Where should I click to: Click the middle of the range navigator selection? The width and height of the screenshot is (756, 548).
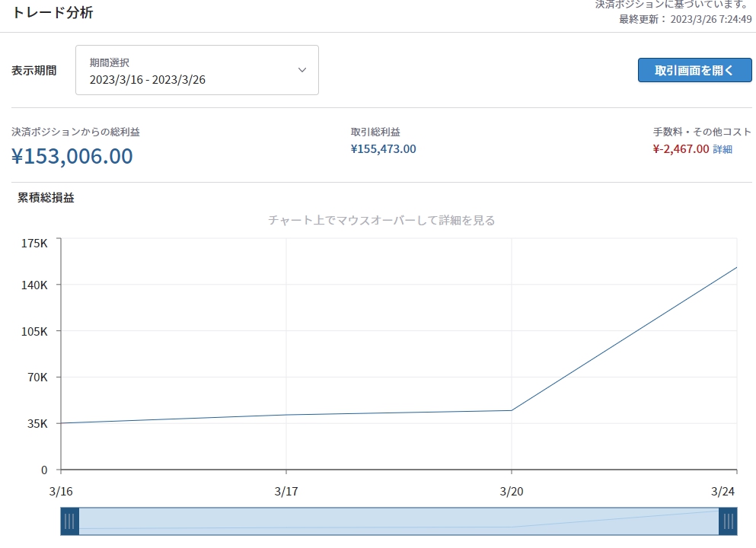[x=398, y=521]
